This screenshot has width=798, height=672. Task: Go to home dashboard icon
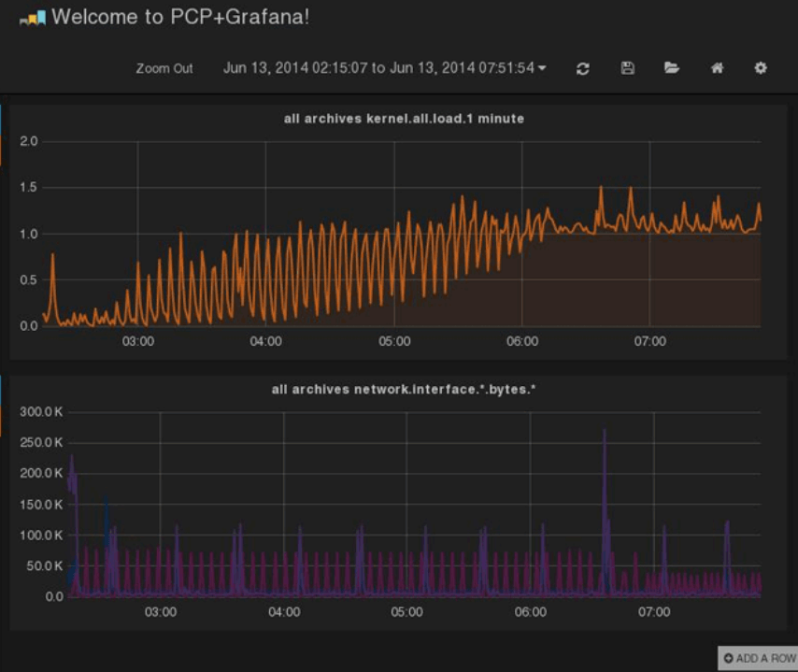click(x=717, y=67)
